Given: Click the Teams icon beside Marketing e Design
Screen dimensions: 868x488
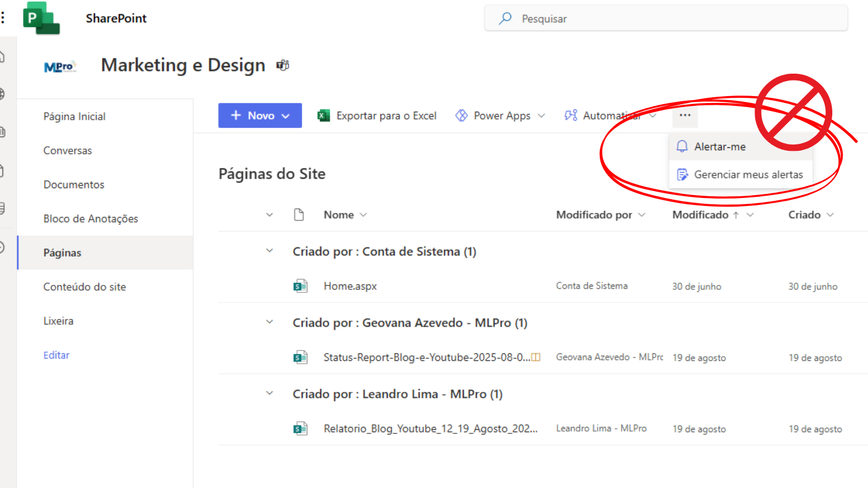Looking at the screenshot, I should coord(283,66).
